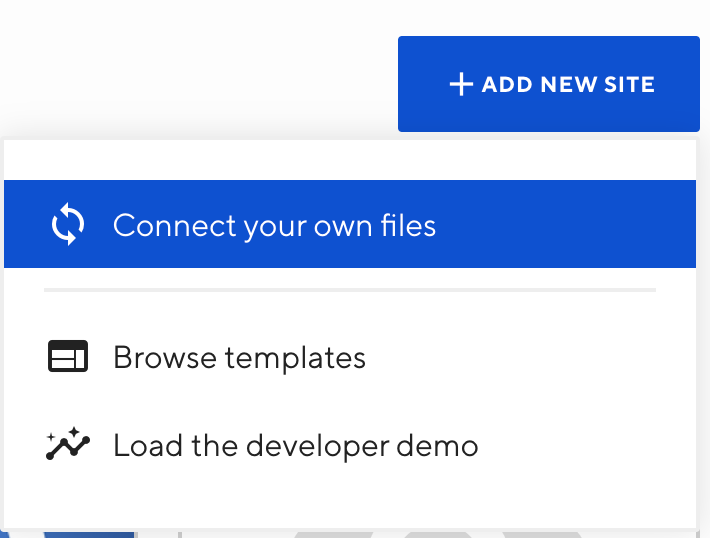Click the developer demo sparkle graph icon
Image resolution: width=710 pixels, height=538 pixels.
point(68,445)
